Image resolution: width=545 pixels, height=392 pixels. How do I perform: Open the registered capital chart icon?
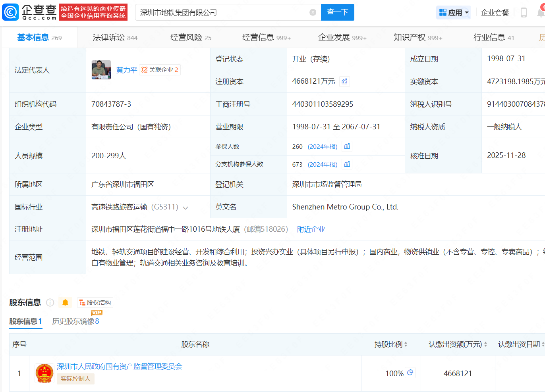coord(344,81)
